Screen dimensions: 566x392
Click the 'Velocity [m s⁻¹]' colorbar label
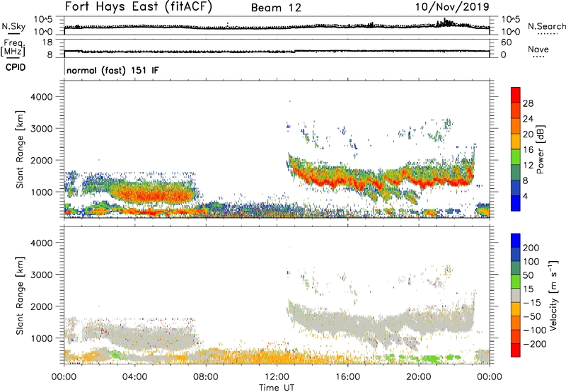[553, 295]
